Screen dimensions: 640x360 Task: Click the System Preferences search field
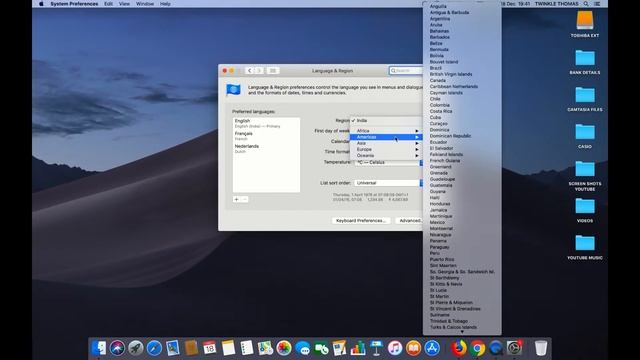tap(406, 71)
